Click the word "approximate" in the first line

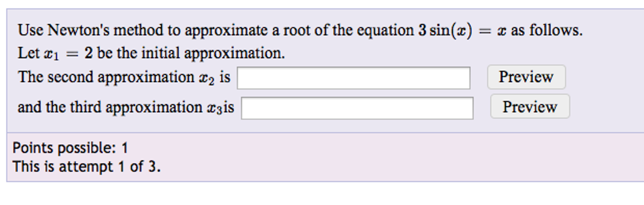(226, 31)
